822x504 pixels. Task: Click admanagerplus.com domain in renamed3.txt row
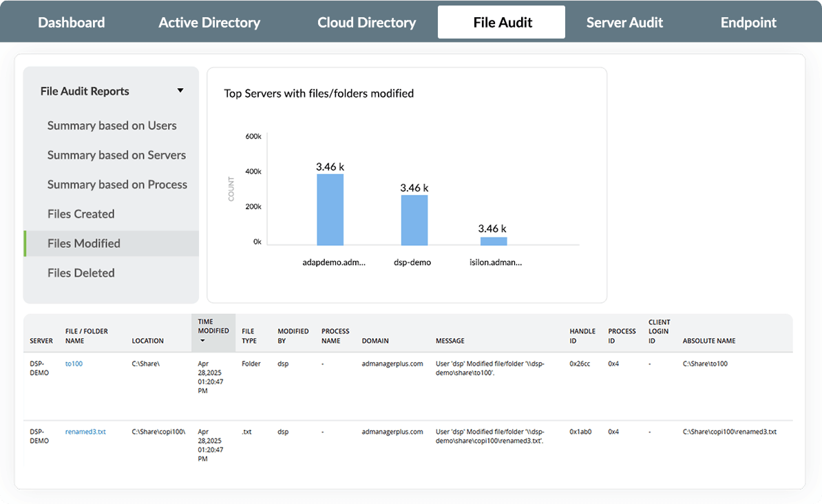point(392,432)
